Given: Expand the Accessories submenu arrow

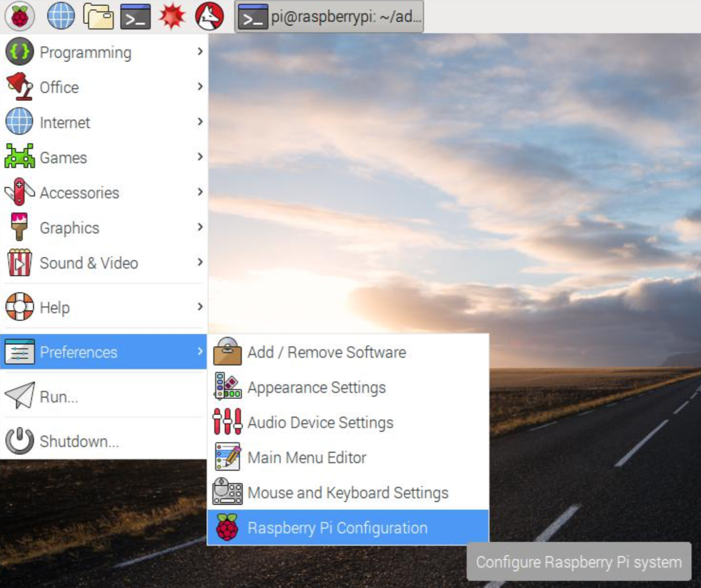Looking at the screenshot, I should tap(200, 192).
